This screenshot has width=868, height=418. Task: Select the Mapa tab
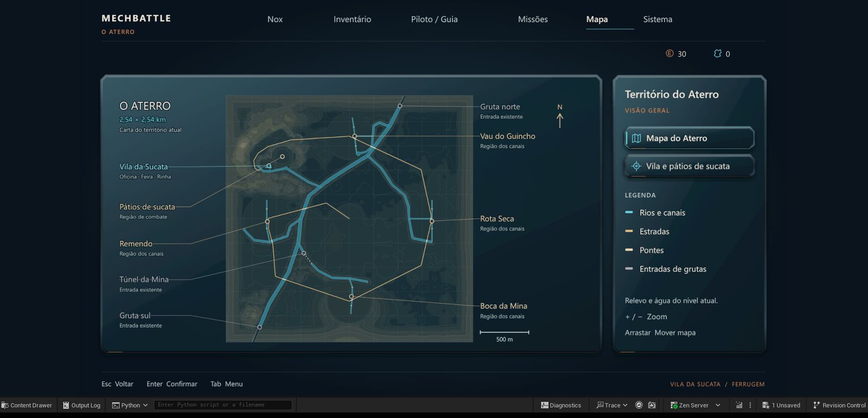point(597,19)
